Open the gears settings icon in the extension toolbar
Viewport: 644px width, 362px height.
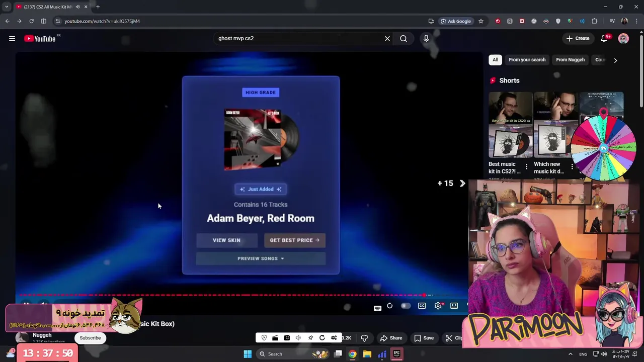pyautogui.click(x=334, y=338)
